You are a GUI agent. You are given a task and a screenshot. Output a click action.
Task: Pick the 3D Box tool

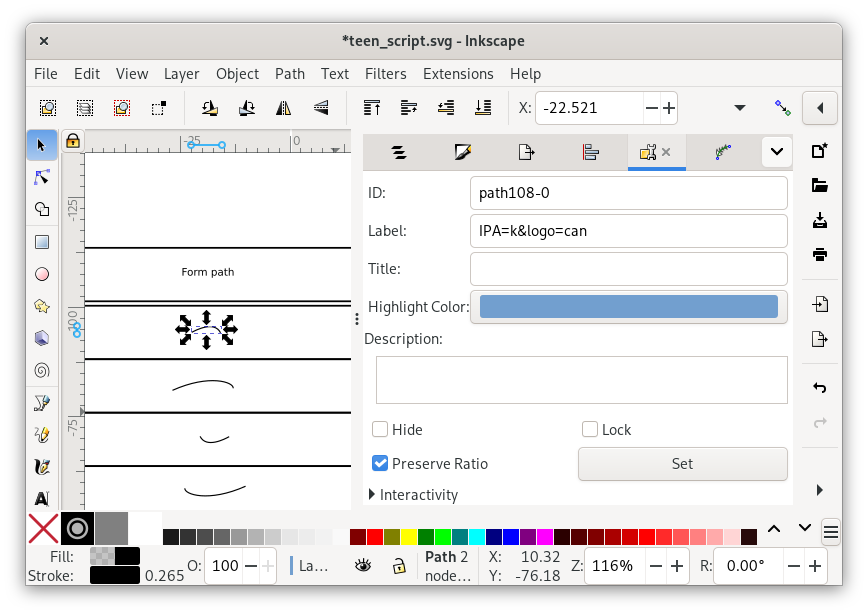coord(41,337)
